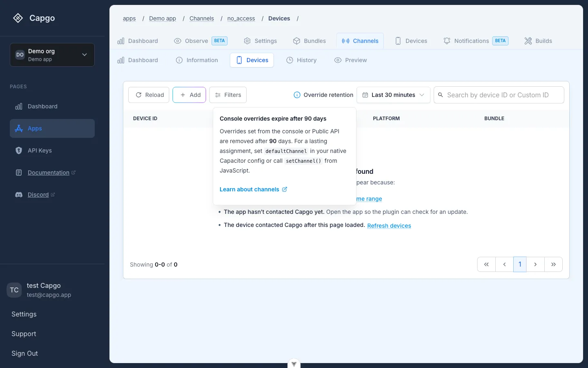Select Apps in the sidebar
This screenshot has height=368, width=588.
(52, 128)
